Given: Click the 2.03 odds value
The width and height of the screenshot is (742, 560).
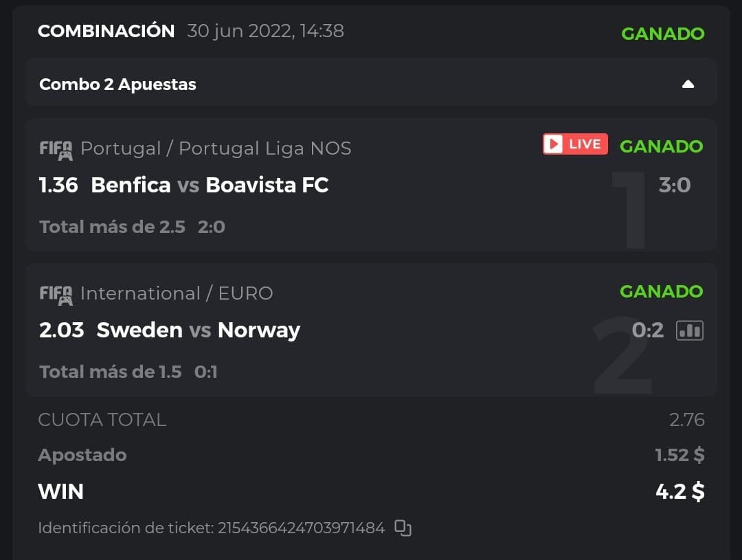Looking at the screenshot, I should (61, 330).
